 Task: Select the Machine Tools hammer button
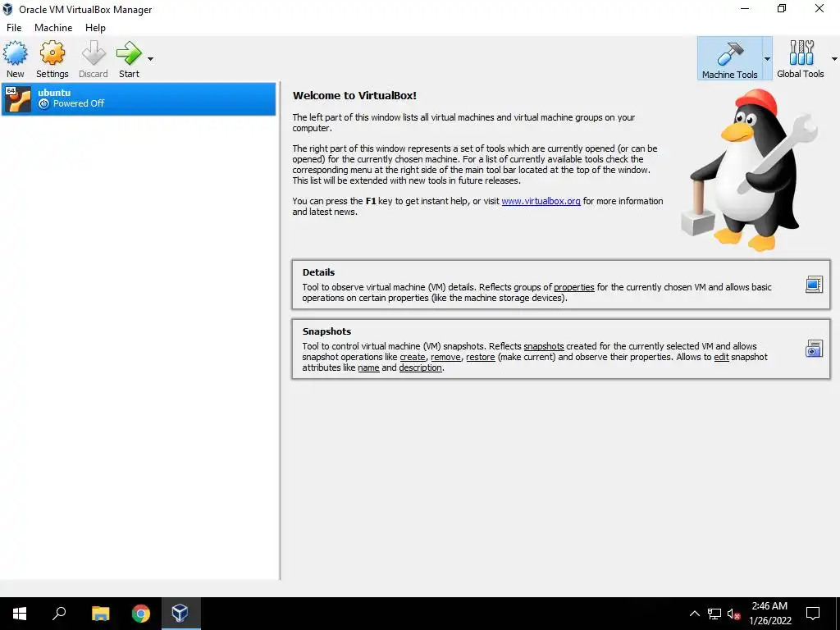pyautogui.click(x=729, y=58)
